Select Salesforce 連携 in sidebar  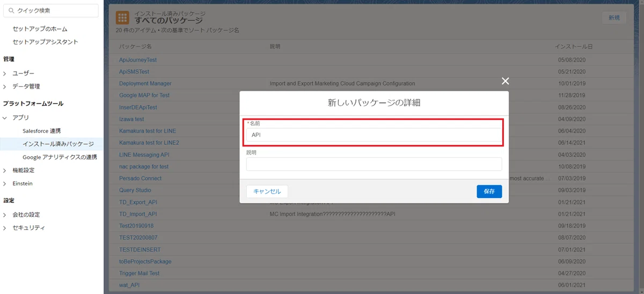(x=42, y=131)
